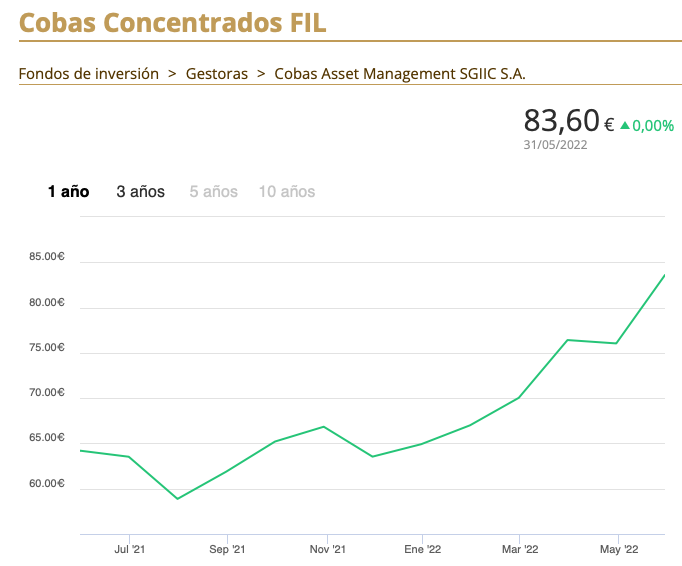Select the 1 año range tab
682x566 pixels.
[x=69, y=191]
